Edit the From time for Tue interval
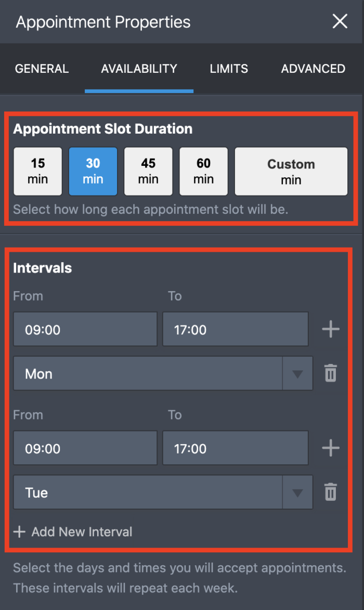The width and height of the screenshot is (364, 610). [85, 448]
